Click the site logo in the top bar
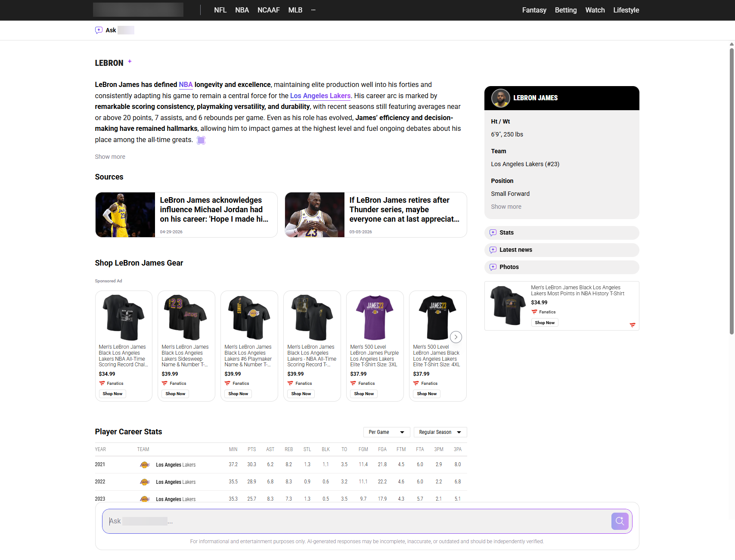This screenshot has width=735, height=560. [x=138, y=10]
